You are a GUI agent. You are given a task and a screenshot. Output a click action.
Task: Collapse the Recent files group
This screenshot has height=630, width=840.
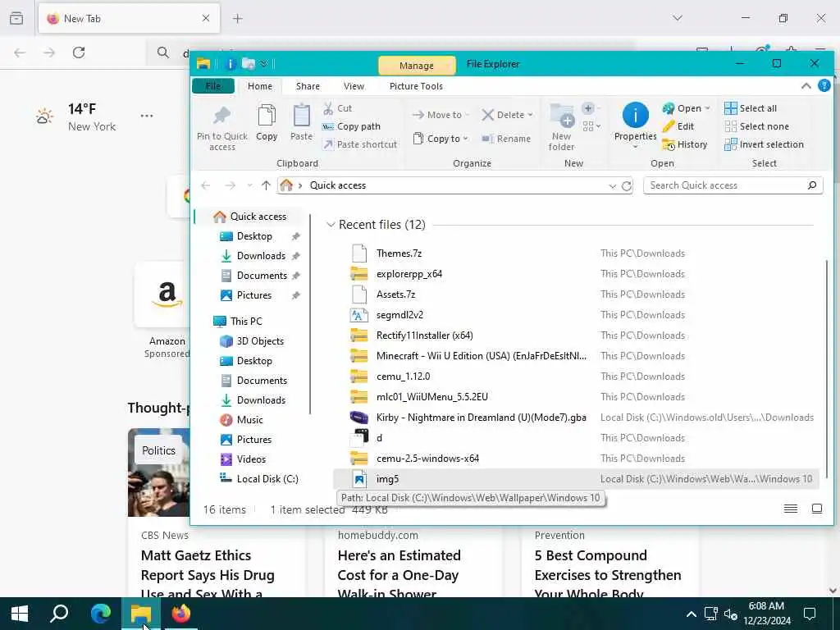click(331, 225)
